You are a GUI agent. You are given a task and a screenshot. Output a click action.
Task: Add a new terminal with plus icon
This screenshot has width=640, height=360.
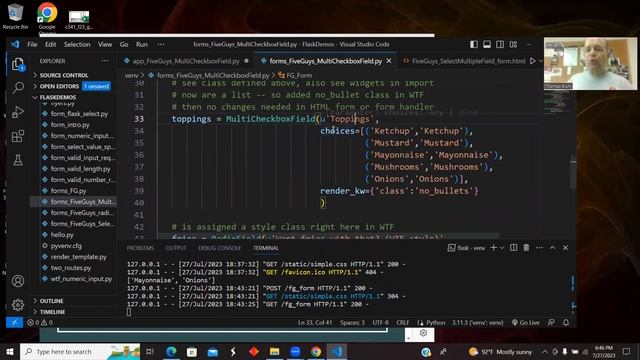point(493,248)
